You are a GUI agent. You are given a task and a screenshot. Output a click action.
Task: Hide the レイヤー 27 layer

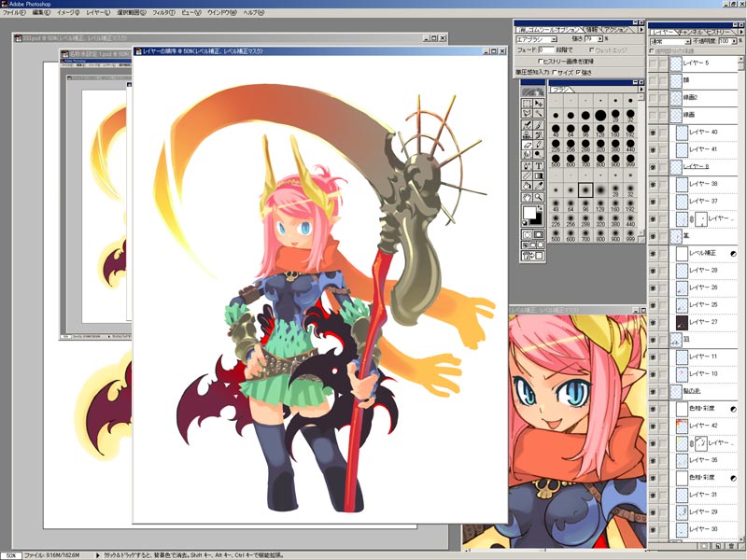click(653, 322)
